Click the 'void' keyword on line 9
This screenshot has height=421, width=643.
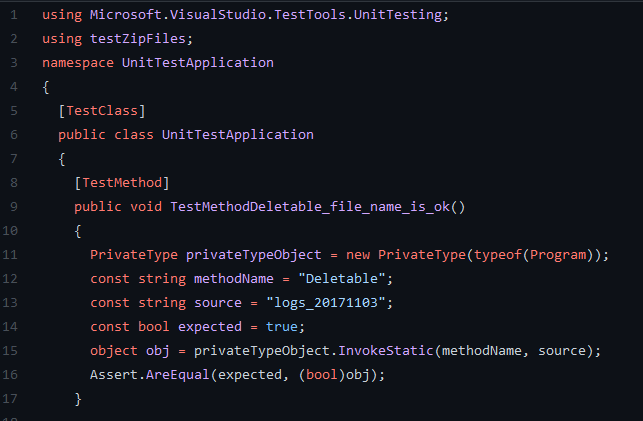tap(146, 207)
